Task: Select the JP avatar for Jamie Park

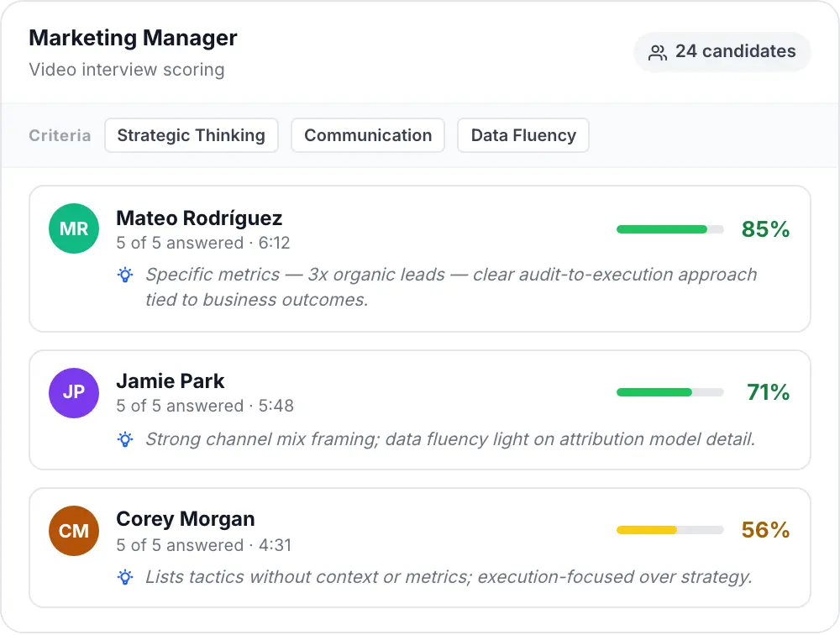Action: pyautogui.click(x=73, y=392)
